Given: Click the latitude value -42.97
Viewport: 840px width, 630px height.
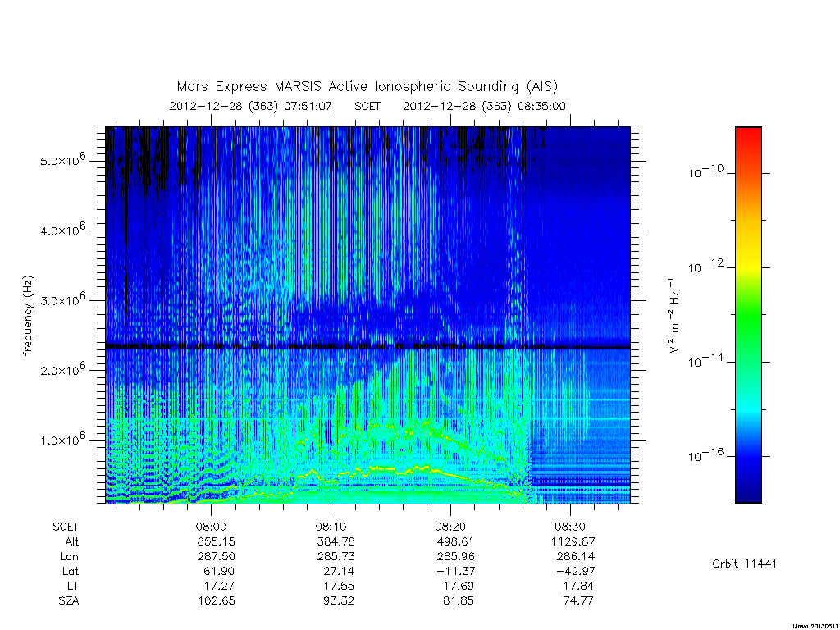Looking at the screenshot, I should (x=576, y=571).
